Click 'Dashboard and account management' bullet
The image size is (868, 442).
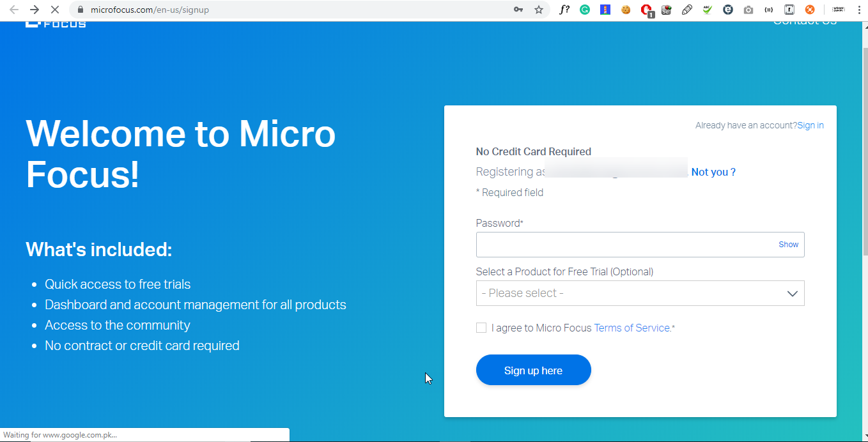pos(196,305)
